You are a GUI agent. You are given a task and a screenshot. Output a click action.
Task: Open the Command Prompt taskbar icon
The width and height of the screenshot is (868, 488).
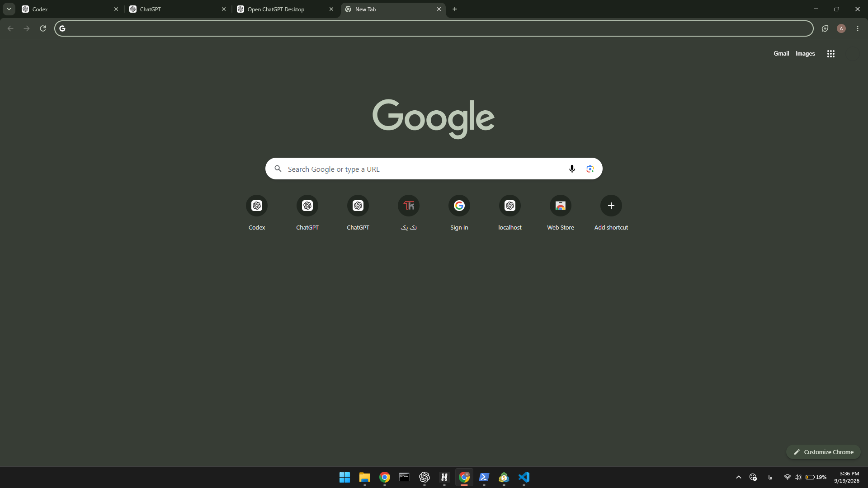click(x=405, y=477)
